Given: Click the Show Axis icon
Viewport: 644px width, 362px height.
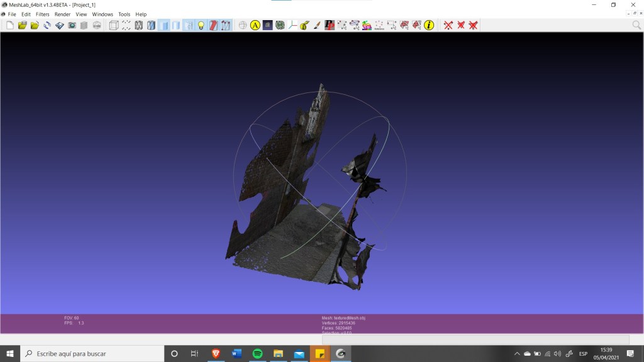Looking at the screenshot, I should [x=292, y=25].
